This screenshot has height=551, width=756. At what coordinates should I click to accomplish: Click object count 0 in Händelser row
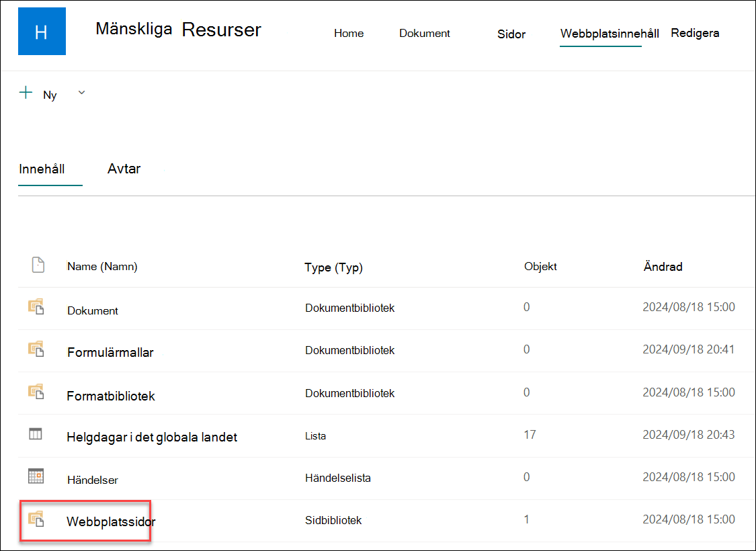pos(526,477)
